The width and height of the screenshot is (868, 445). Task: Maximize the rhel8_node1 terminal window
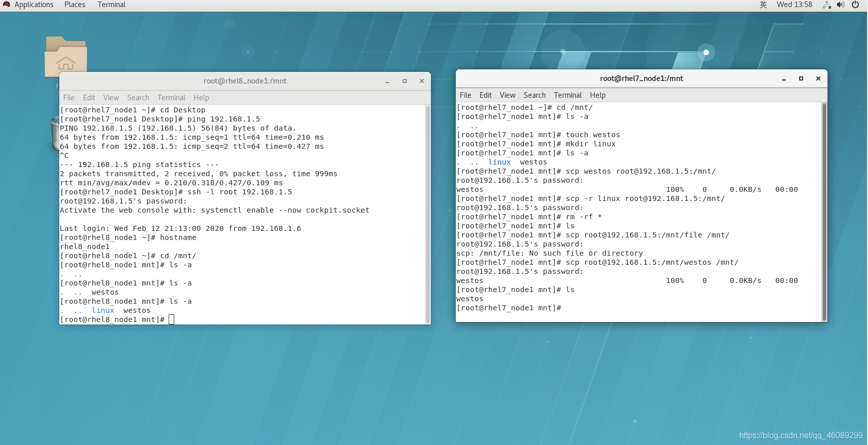pyautogui.click(x=405, y=81)
